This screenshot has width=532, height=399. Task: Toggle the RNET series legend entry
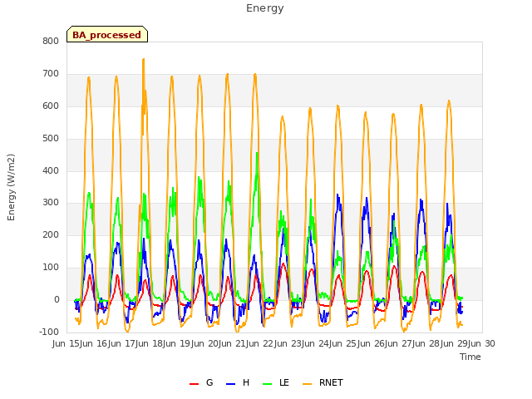point(323,382)
